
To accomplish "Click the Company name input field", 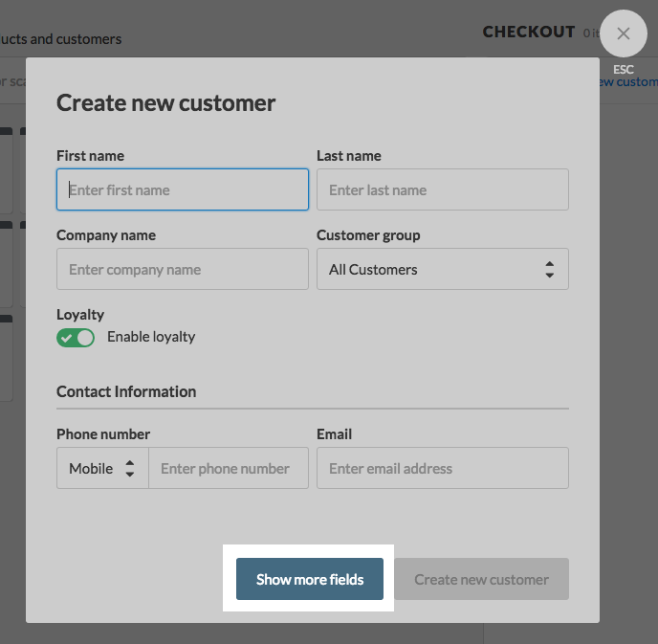I will (x=183, y=269).
